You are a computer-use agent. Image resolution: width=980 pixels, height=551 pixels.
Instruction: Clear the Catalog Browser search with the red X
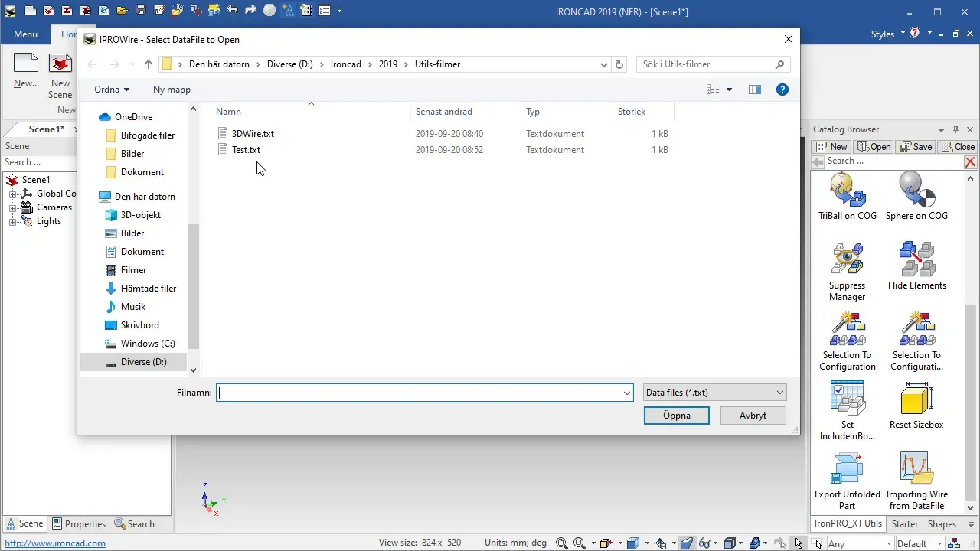(970, 161)
